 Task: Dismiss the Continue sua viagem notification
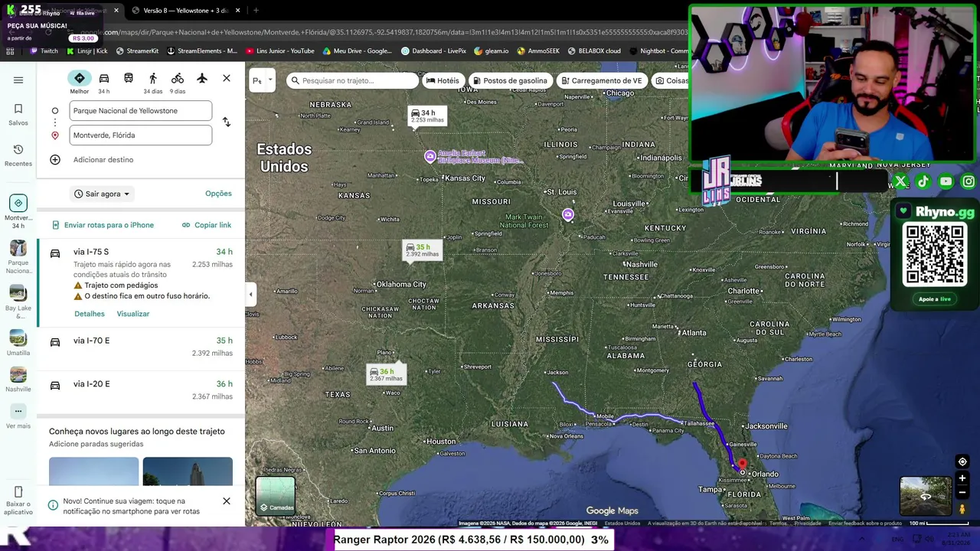(227, 501)
